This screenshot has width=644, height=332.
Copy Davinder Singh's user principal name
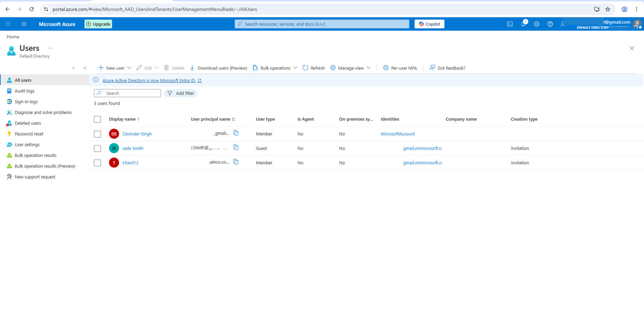click(236, 133)
